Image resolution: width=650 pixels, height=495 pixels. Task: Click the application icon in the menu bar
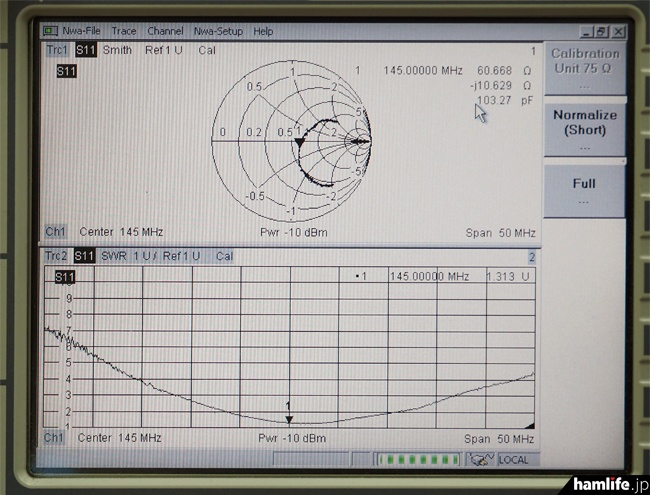(x=50, y=32)
